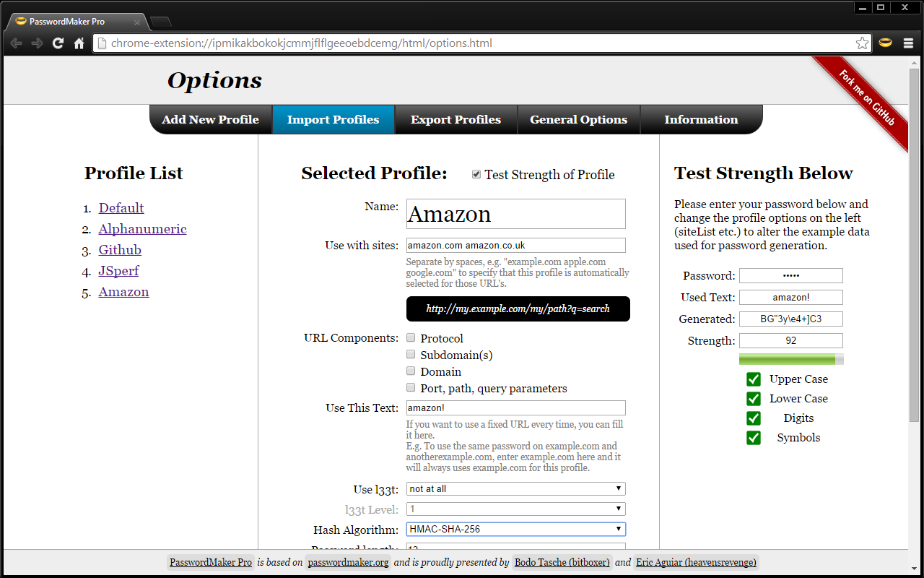Enable the Subdomain(s) URL component
924x578 pixels.
pyautogui.click(x=411, y=354)
